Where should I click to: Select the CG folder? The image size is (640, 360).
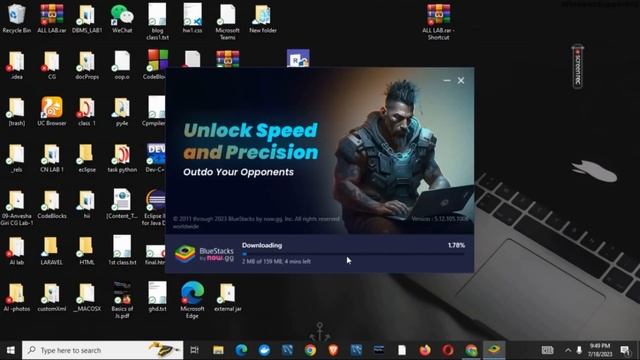52,64
